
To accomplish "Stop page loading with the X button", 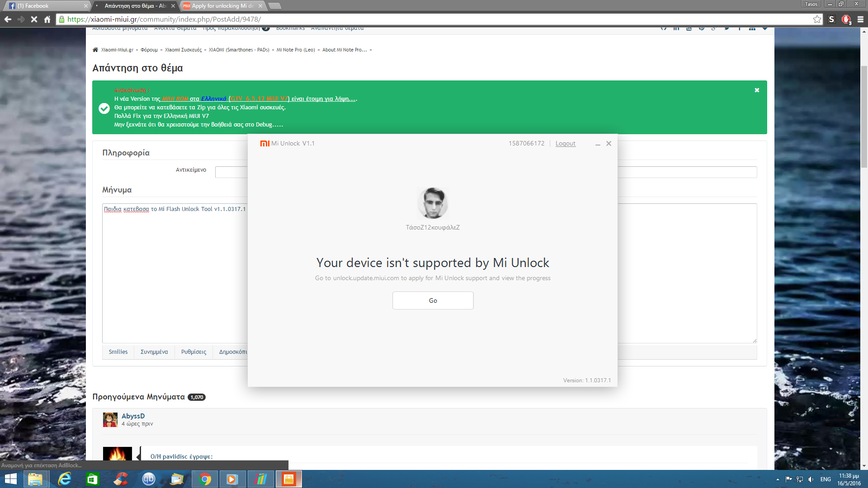I will 34,19.
